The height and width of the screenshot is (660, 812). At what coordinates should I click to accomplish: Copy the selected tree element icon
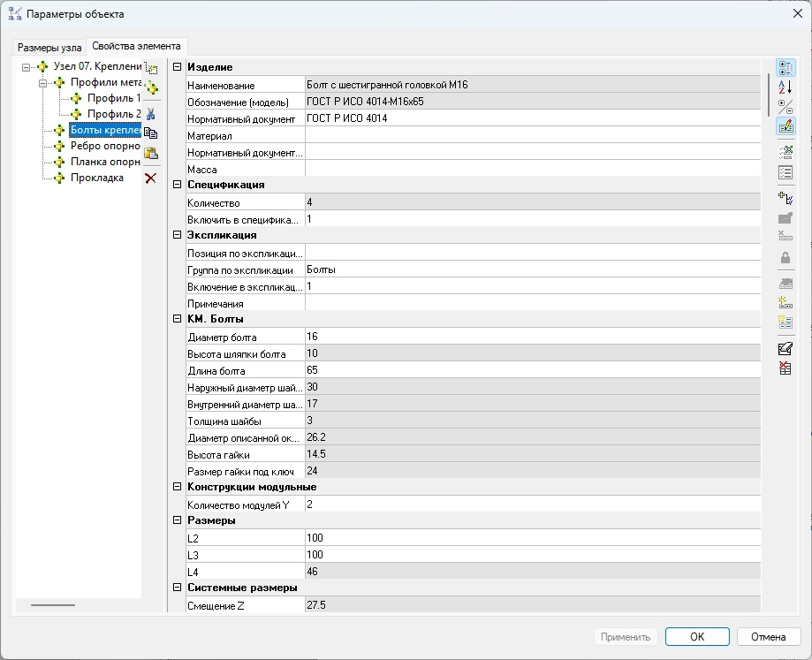click(151, 133)
